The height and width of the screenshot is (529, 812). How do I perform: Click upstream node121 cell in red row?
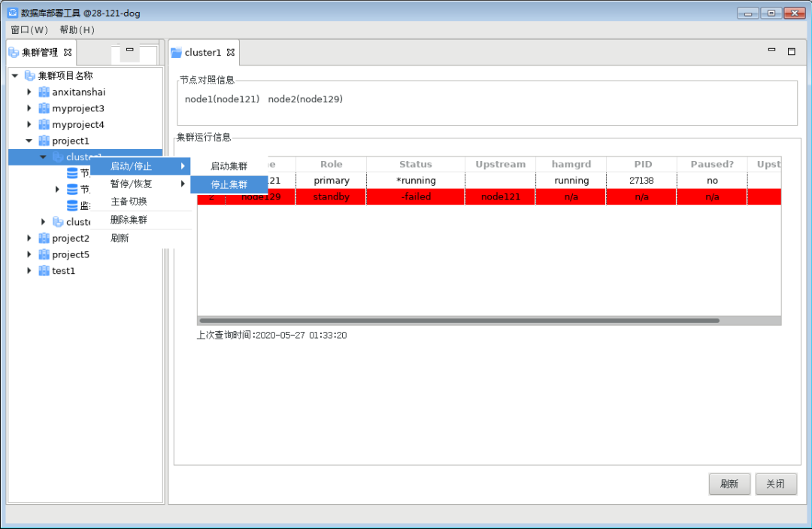[x=500, y=197]
